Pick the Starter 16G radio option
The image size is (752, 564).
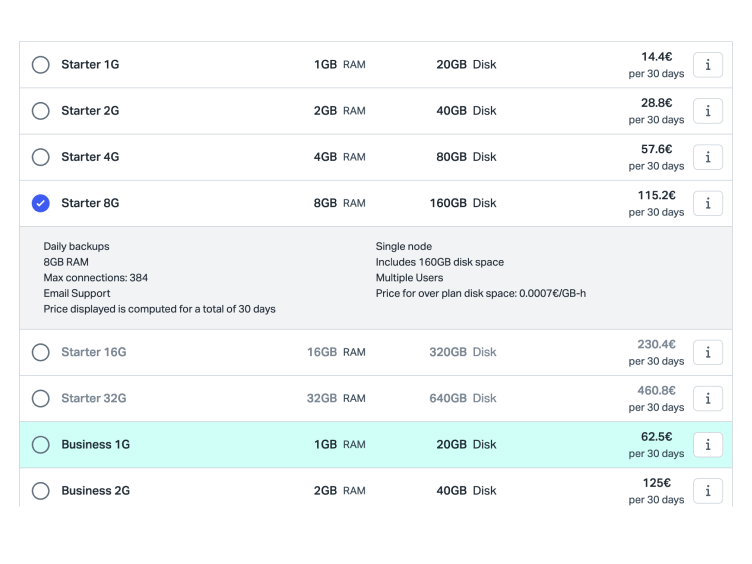pyautogui.click(x=41, y=352)
